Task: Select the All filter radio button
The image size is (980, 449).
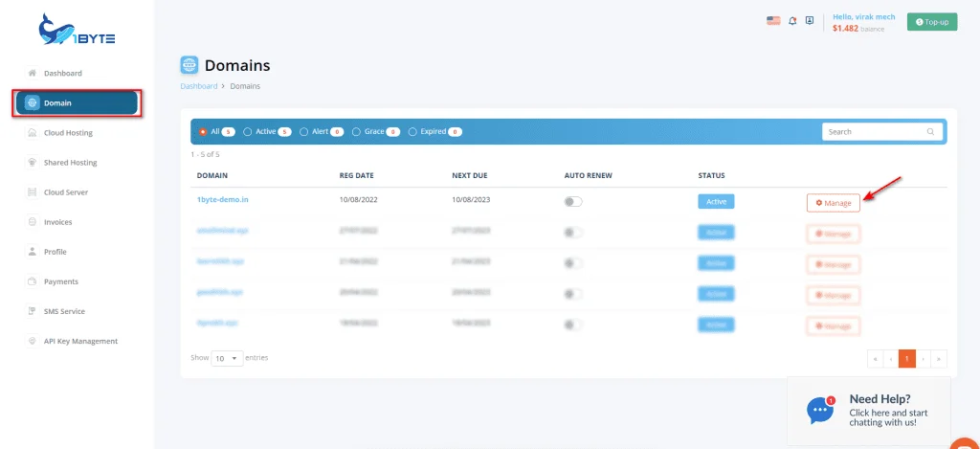Action: (x=203, y=132)
